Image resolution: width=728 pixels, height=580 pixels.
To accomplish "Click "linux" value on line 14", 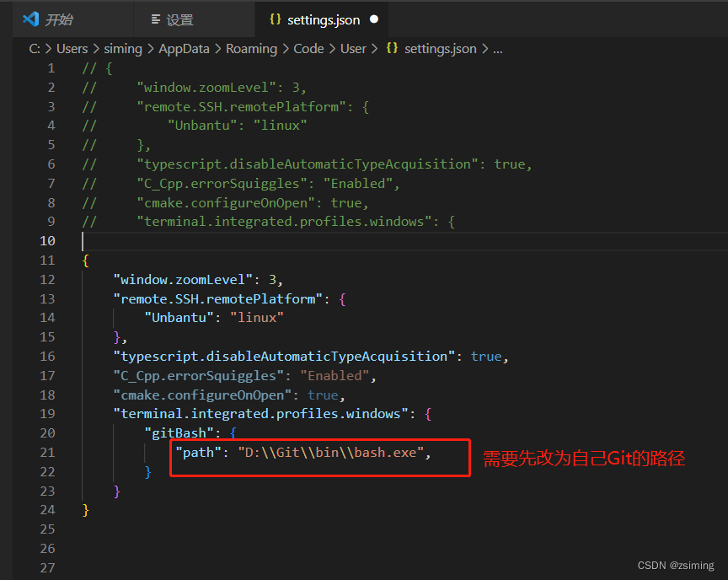I will click(257, 318).
